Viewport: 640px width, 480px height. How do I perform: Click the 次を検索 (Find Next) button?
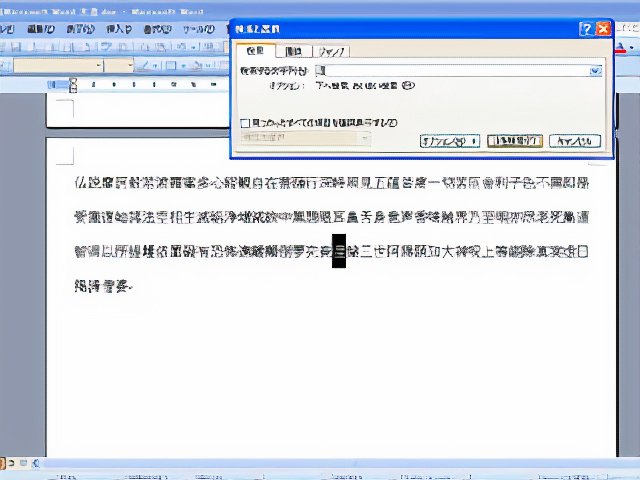point(514,141)
